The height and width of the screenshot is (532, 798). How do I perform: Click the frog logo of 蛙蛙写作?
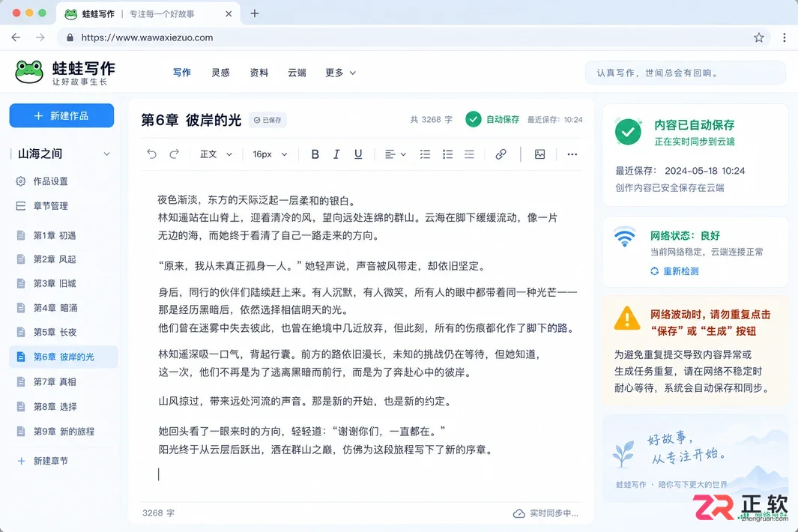point(29,72)
